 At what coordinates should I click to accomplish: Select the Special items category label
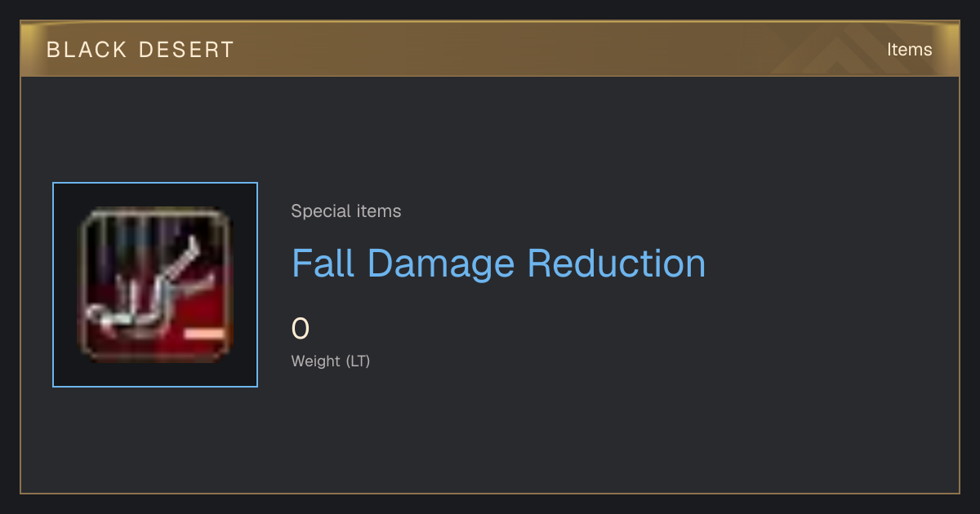click(346, 211)
